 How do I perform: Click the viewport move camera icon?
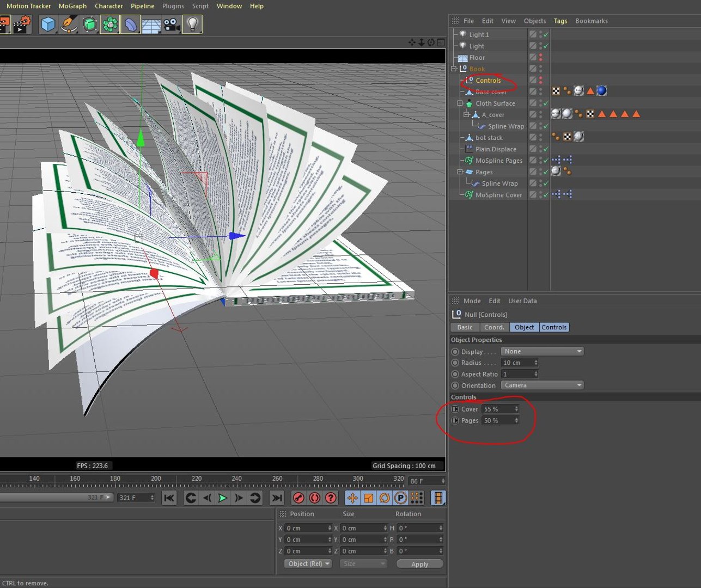(412, 42)
